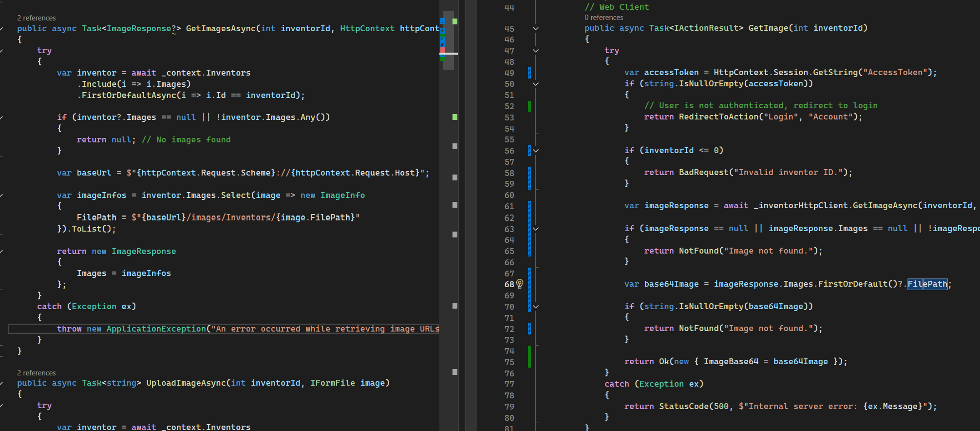The width and height of the screenshot is (980, 431).
Task: Click the StatusCode call on line 79
Action: pyautogui.click(x=684, y=406)
